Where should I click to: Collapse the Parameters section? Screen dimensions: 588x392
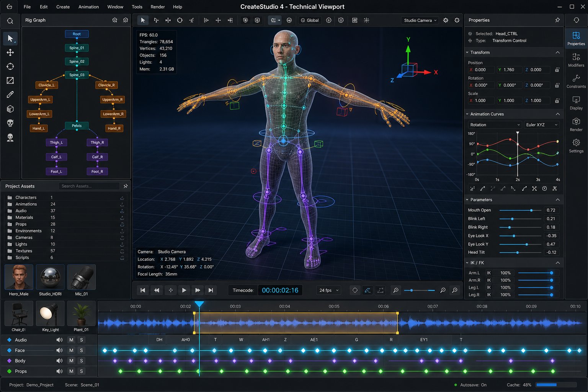(x=557, y=200)
